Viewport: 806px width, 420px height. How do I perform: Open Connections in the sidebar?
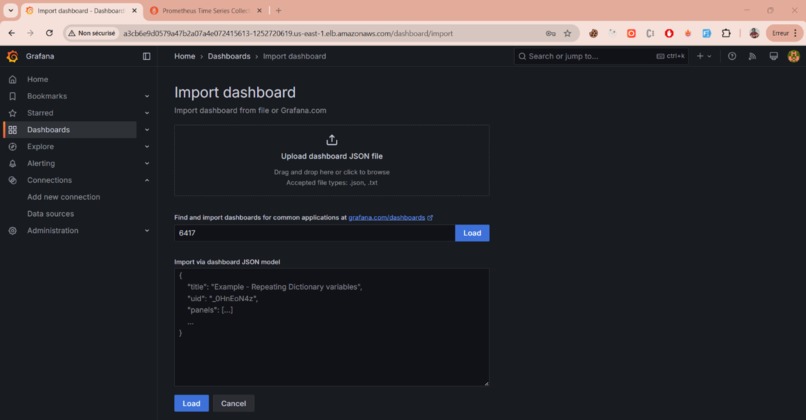49,180
